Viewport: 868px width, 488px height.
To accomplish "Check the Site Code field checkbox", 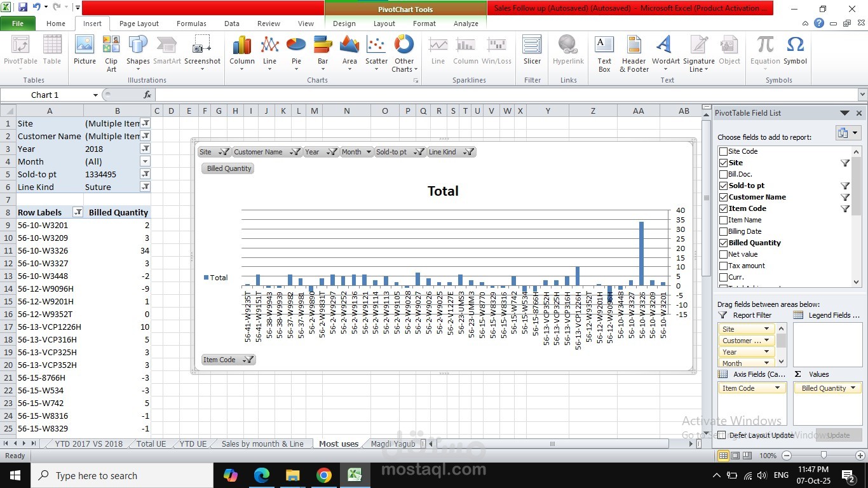I will click(723, 151).
